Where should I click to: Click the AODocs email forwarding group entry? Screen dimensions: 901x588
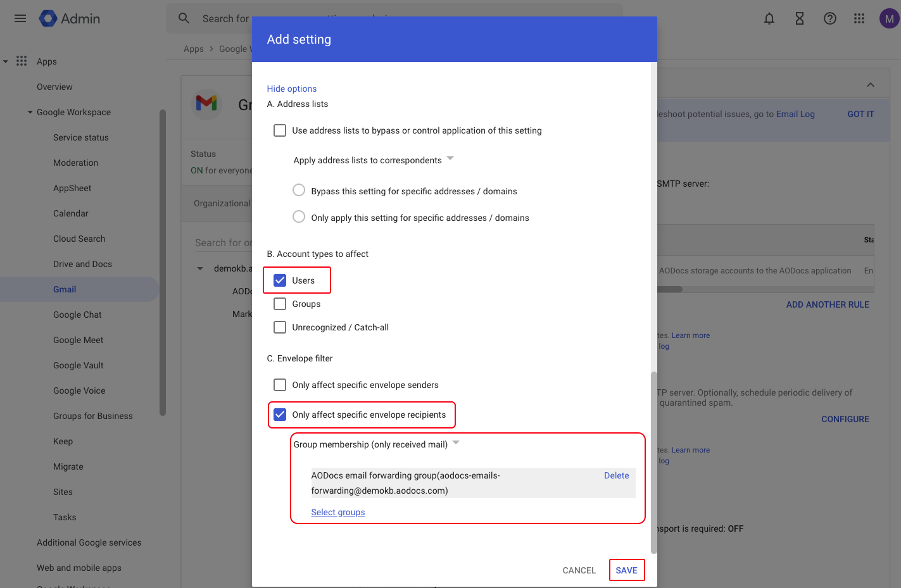pyautogui.click(x=474, y=483)
